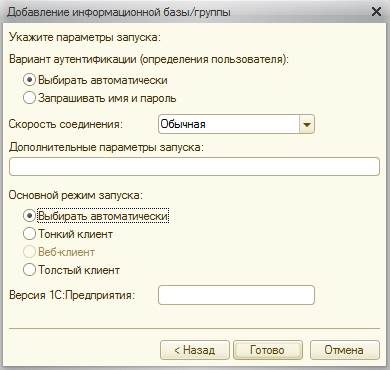Choose the Толстый клиент launch mode
The height and width of the screenshot is (370, 390).
pyautogui.click(x=29, y=270)
